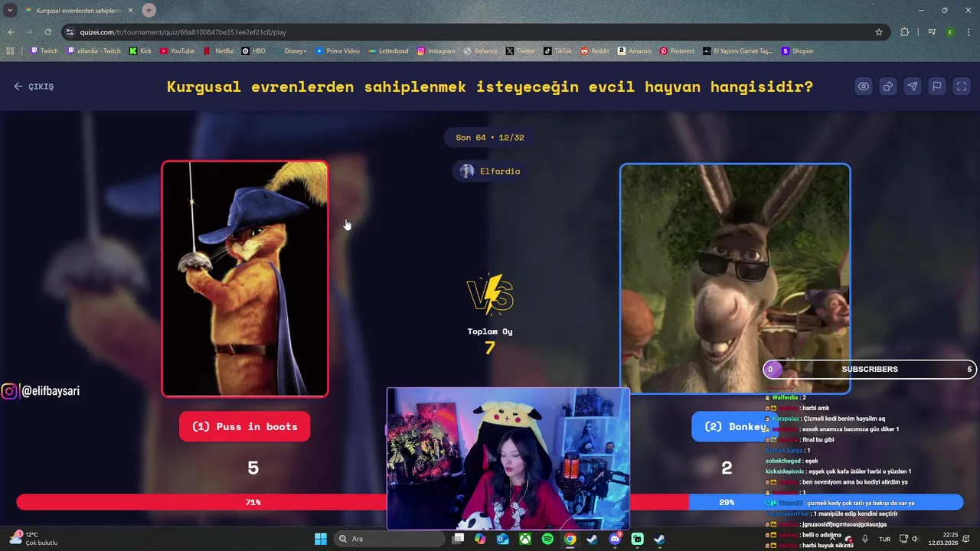
Task: Open Chrome media controls icon
Action: tap(932, 32)
